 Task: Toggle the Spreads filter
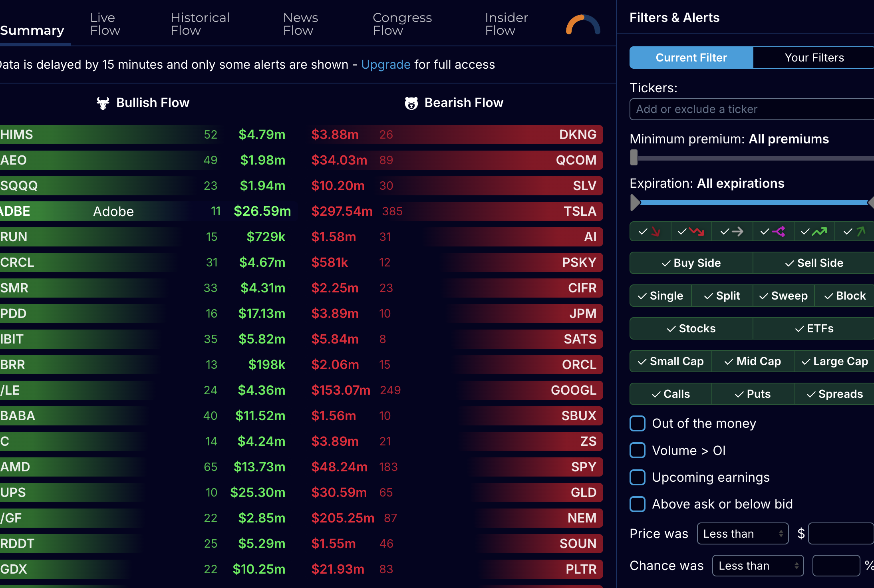pyautogui.click(x=834, y=394)
